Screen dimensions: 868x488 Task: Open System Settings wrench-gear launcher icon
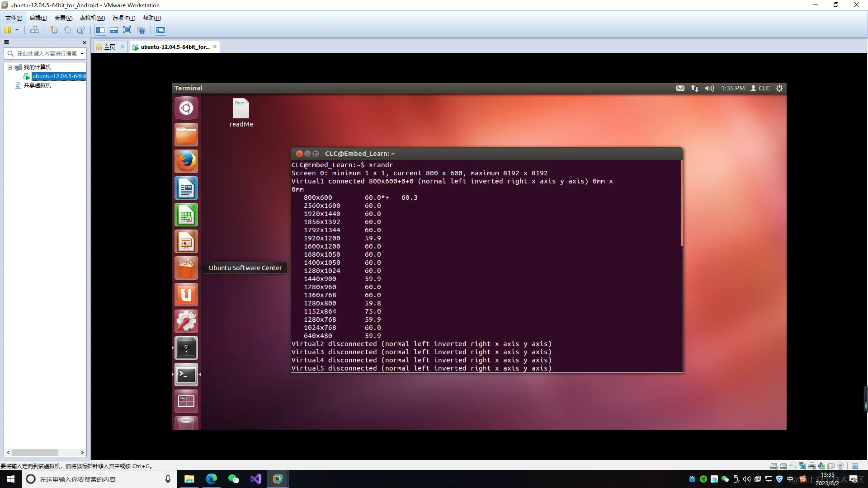pyautogui.click(x=186, y=321)
